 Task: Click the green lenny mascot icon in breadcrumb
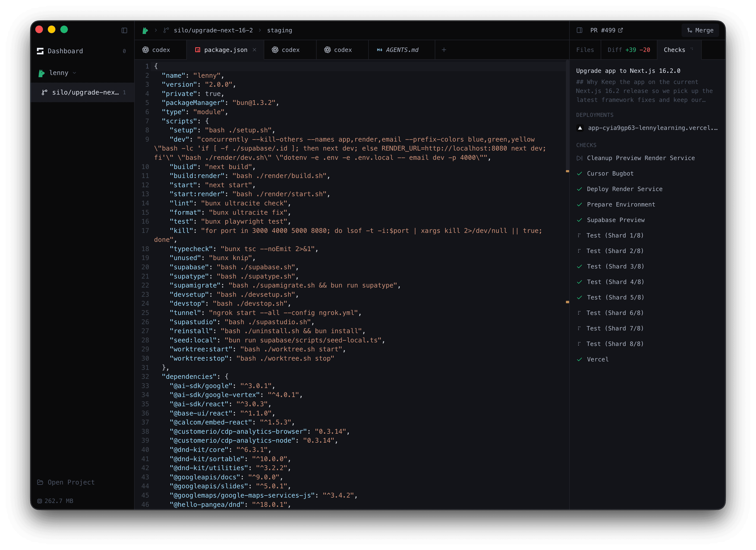pos(145,30)
